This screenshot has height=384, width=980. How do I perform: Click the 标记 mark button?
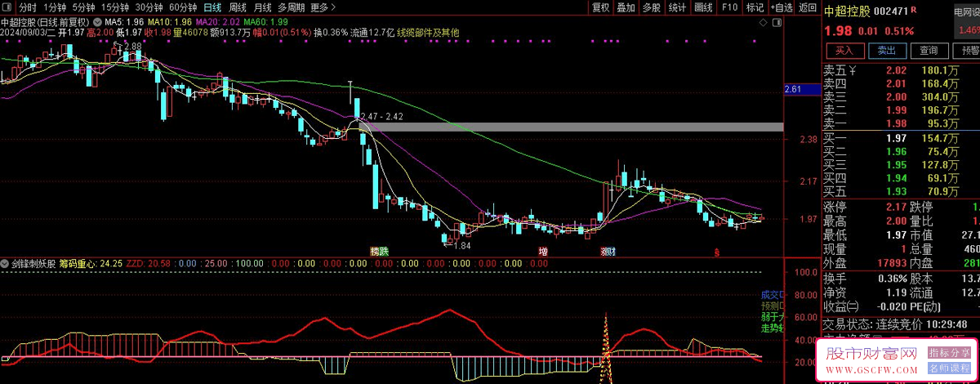755,7
